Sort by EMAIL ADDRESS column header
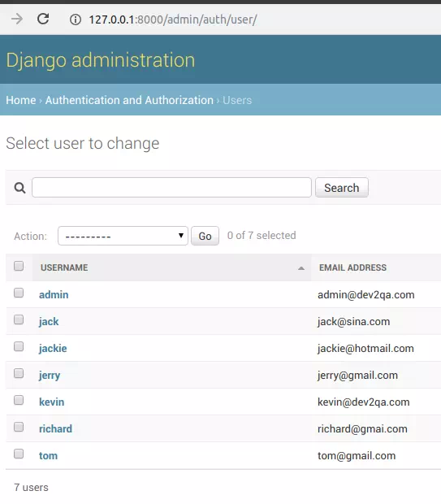Screen dimensions: 441x504 coord(352,267)
